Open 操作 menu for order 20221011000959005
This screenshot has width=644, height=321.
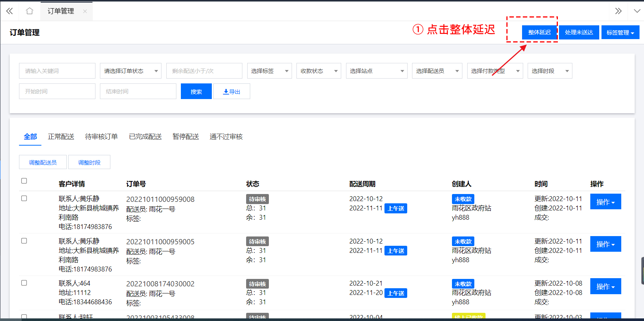coord(605,244)
